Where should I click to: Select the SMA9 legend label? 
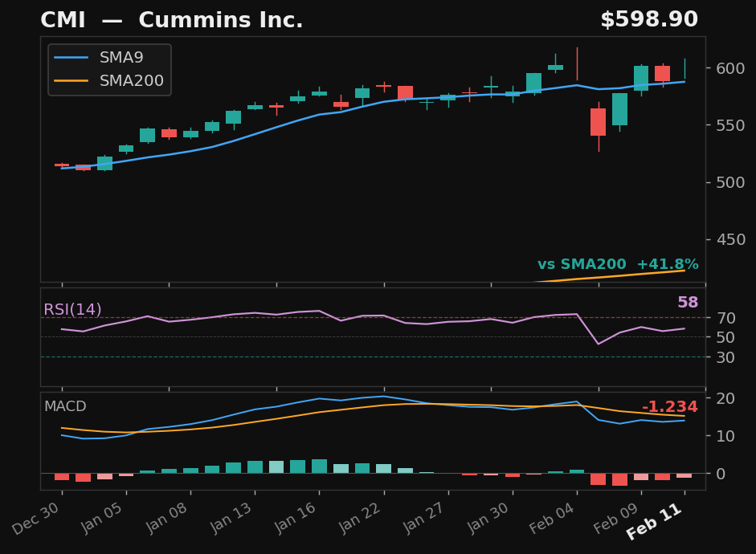click(x=121, y=57)
